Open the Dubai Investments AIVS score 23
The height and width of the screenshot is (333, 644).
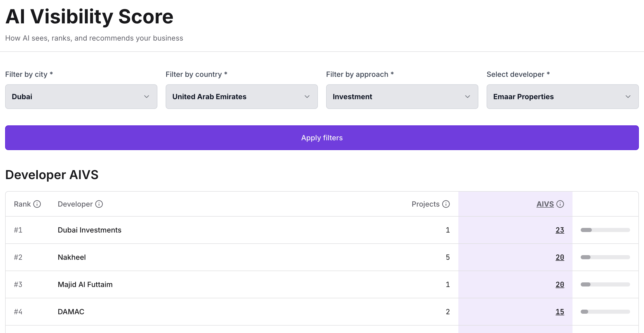[x=560, y=230]
